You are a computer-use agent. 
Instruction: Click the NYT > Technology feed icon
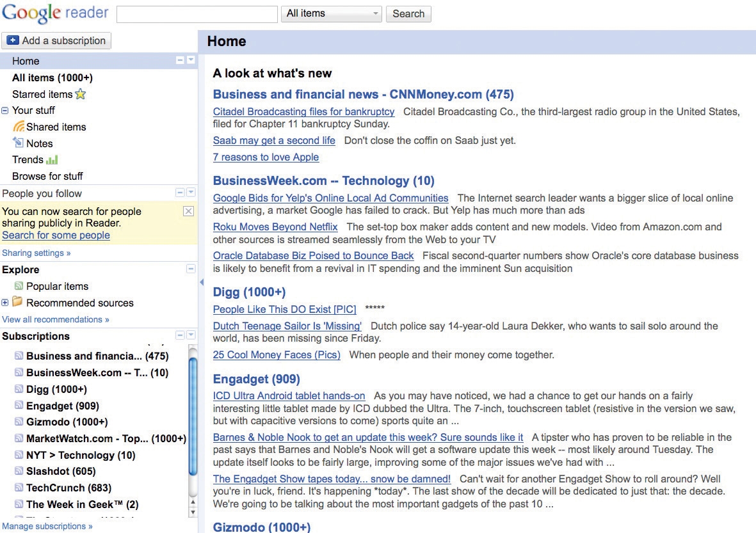20,455
